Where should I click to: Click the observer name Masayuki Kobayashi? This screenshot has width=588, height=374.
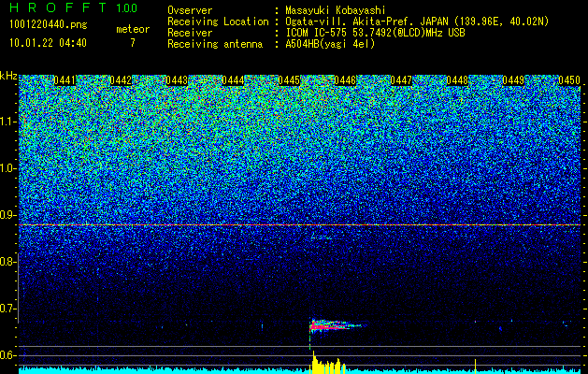[336, 10]
